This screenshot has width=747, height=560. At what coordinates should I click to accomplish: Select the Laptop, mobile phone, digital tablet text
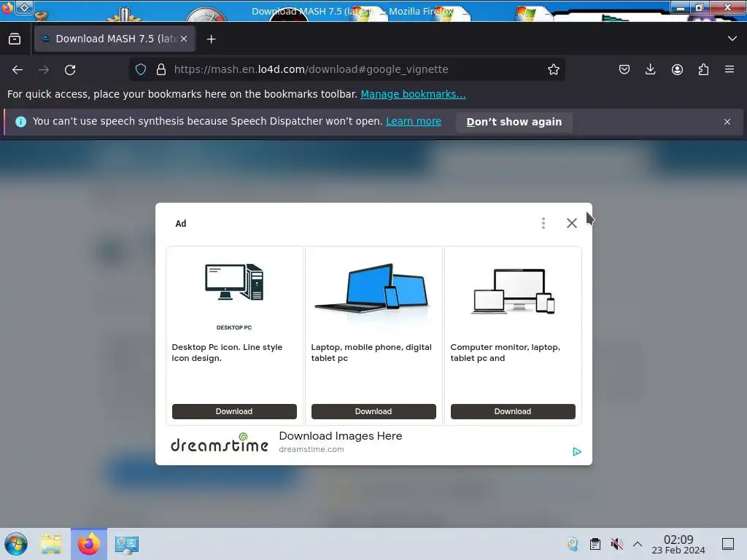(x=371, y=352)
